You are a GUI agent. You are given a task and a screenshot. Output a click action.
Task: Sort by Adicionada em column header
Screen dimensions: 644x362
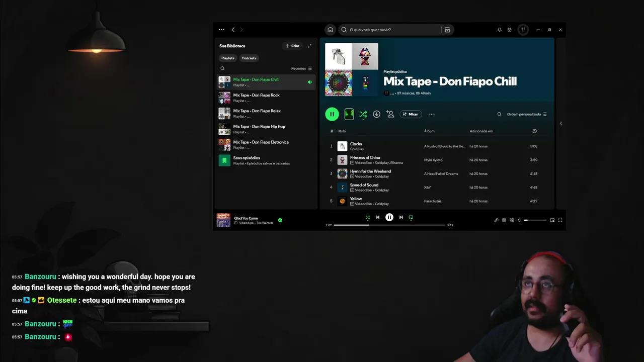coord(481,131)
